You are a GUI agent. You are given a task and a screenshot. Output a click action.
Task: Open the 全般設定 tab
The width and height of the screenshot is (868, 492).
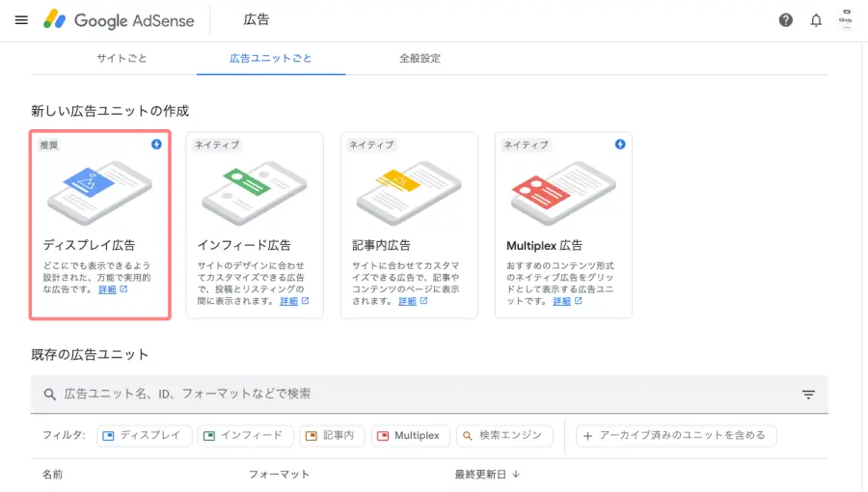pyautogui.click(x=420, y=58)
